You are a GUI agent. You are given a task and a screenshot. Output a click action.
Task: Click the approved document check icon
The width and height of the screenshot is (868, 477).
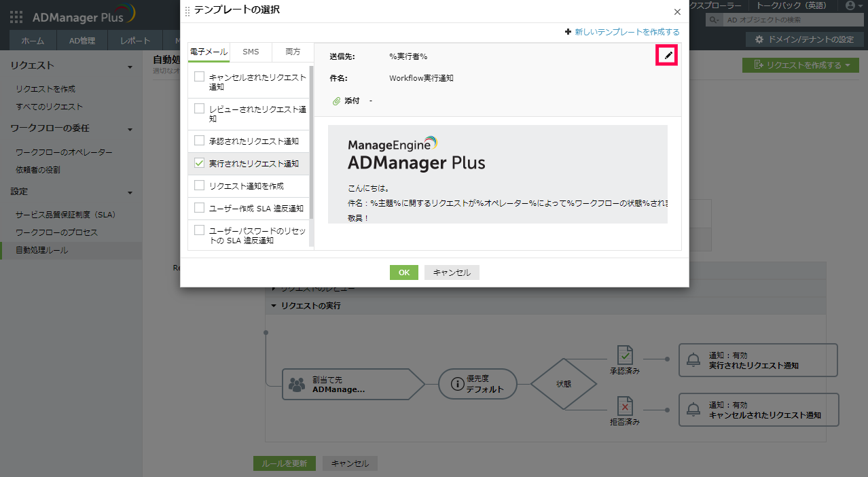pos(625,355)
